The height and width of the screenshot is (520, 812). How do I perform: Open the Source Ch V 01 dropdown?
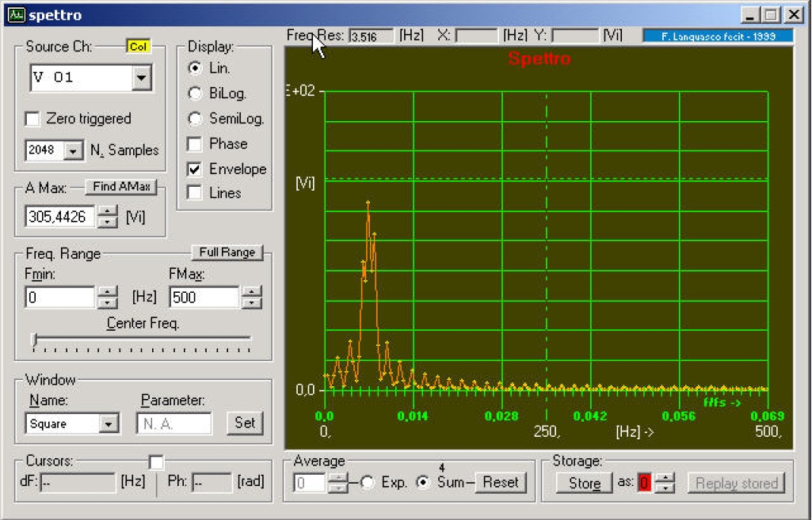[x=141, y=78]
